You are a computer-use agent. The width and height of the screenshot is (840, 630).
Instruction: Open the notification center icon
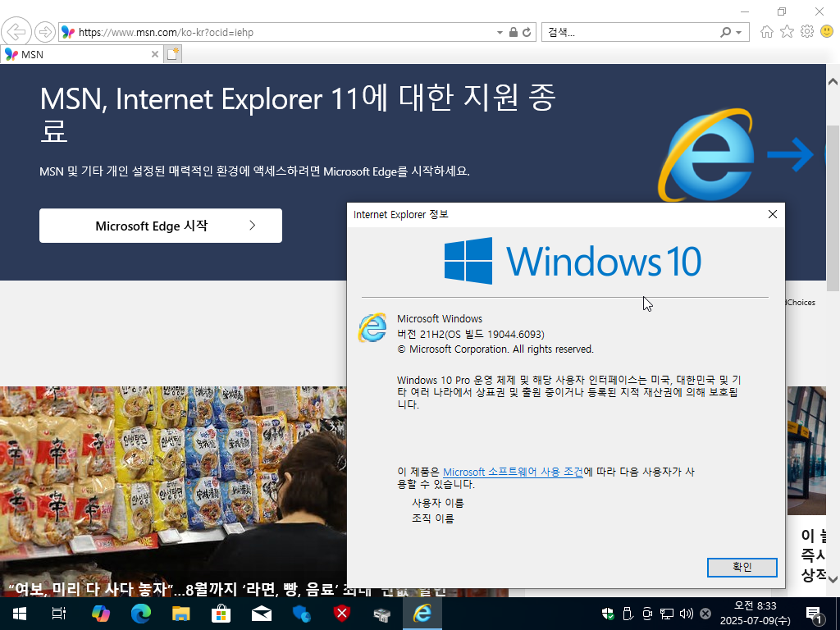(815, 614)
